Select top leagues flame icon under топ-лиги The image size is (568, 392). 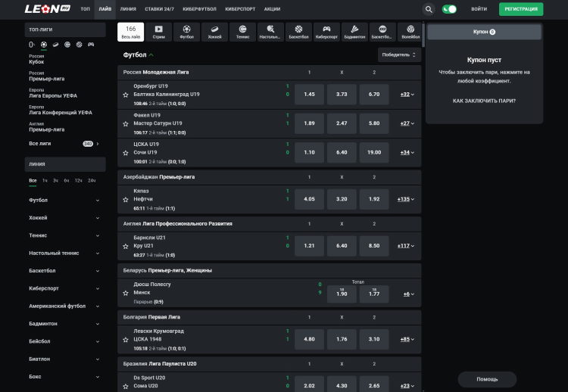[x=32, y=45]
